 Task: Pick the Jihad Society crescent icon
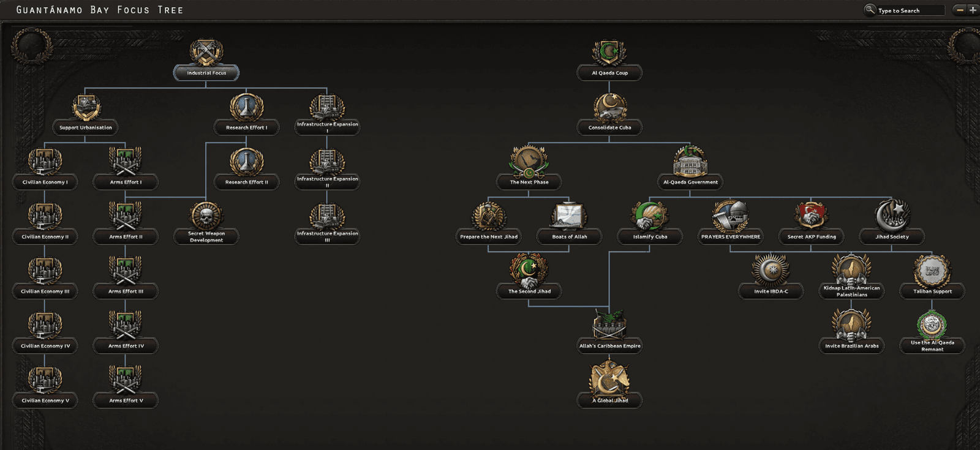click(x=892, y=216)
